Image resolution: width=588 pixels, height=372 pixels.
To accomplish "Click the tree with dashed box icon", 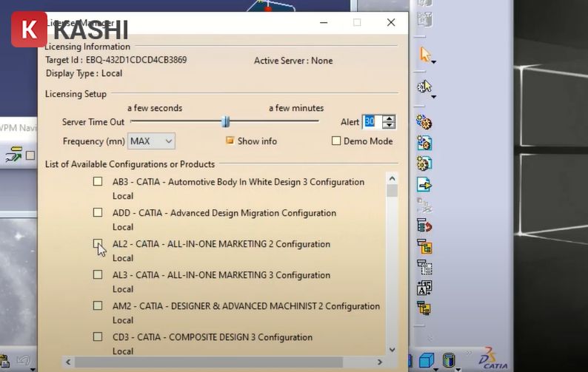I will pyautogui.click(x=424, y=267).
